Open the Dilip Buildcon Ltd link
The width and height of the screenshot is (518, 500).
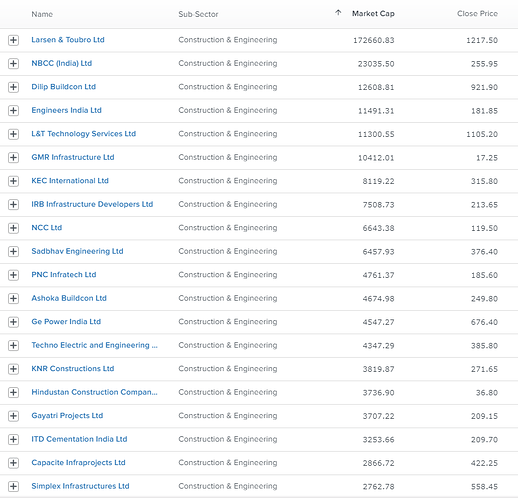point(63,87)
